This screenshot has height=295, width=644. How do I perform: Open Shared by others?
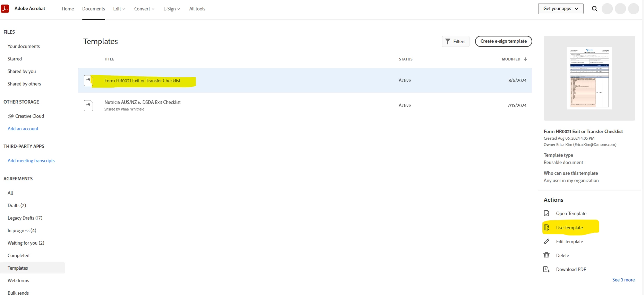24,84
